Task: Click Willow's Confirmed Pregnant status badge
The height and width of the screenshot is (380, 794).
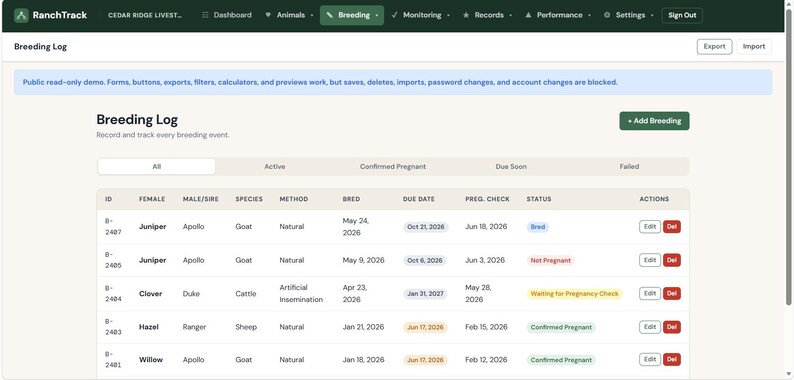Action: coord(561,360)
